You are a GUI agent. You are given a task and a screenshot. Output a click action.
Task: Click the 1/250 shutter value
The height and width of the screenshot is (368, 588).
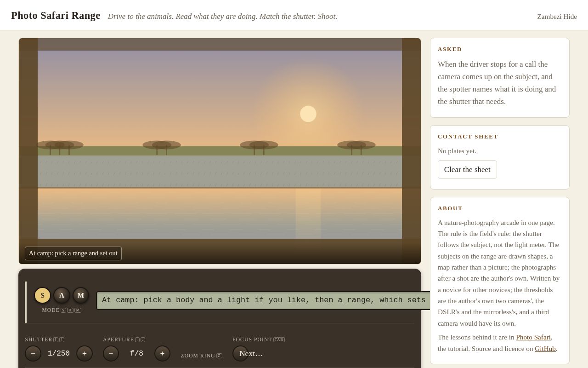[59, 353]
